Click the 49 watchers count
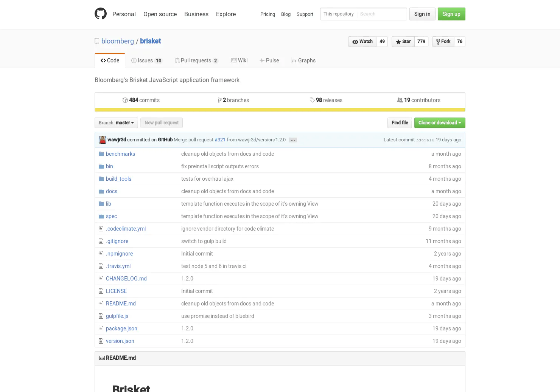The width and height of the screenshot is (560, 392). click(382, 42)
